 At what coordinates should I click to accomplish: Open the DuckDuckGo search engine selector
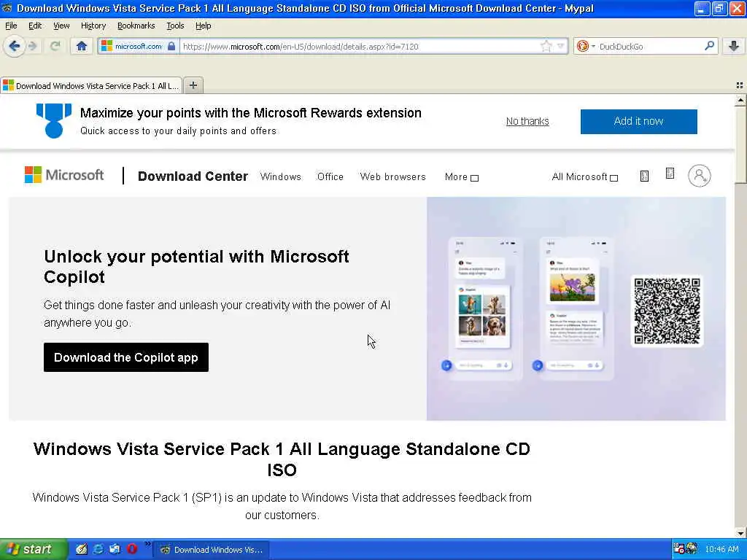[x=586, y=46]
